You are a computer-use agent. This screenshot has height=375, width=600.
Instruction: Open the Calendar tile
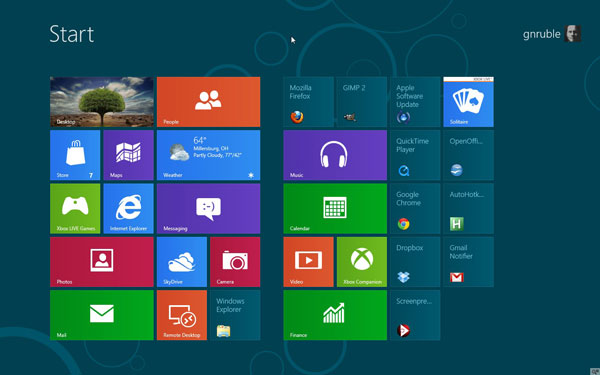(335, 209)
